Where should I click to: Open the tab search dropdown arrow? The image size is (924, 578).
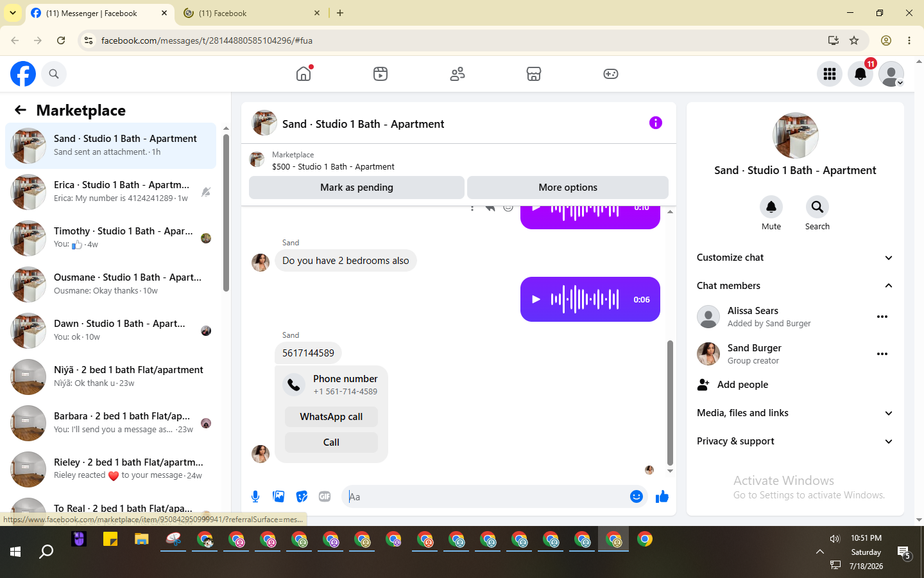pyautogui.click(x=13, y=13)
